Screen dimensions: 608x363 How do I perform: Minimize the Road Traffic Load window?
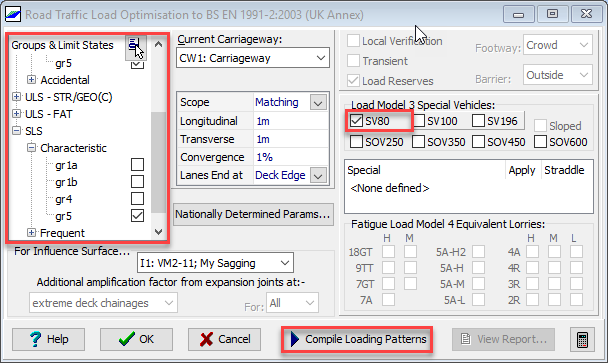click(x=518, y=15)
